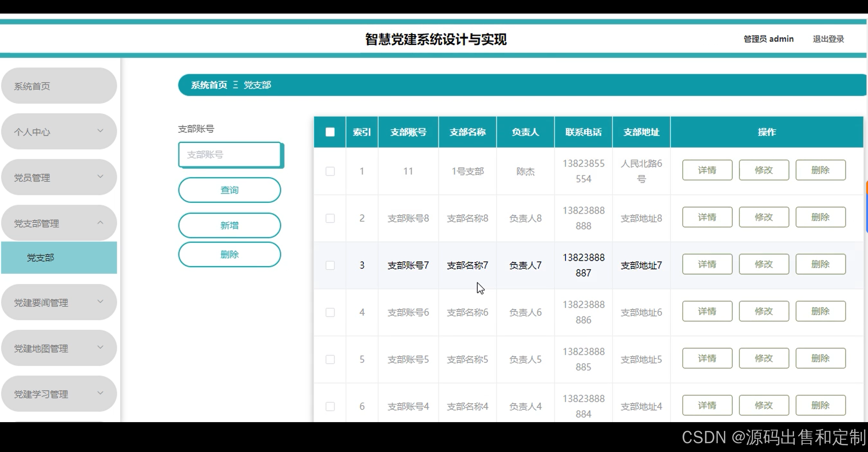Open 详情 for the 陈杰 row

click(x=707, y=170)
